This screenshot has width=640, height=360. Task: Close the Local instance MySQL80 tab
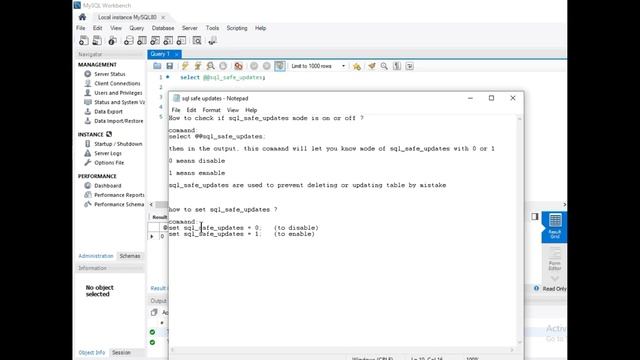(163, 17)
